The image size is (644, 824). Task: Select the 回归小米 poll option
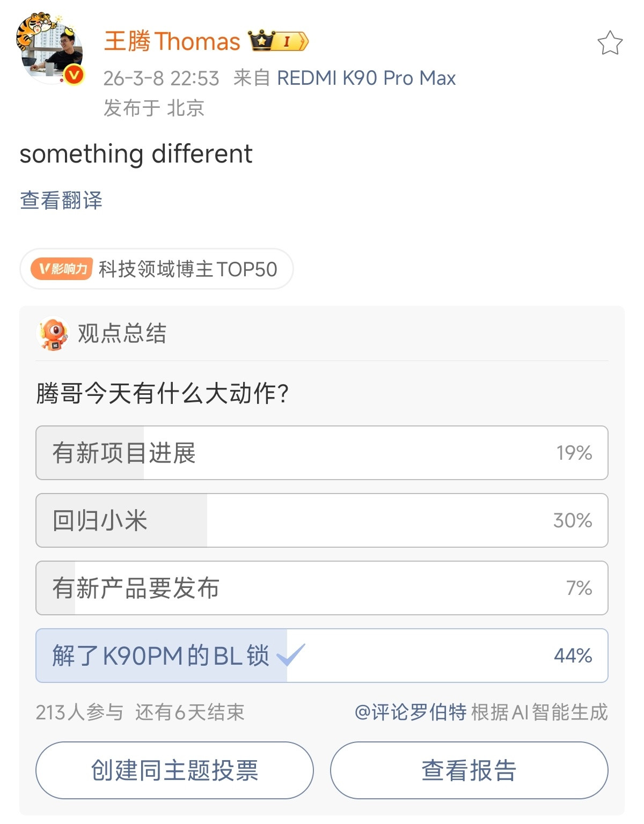(322, 520)
